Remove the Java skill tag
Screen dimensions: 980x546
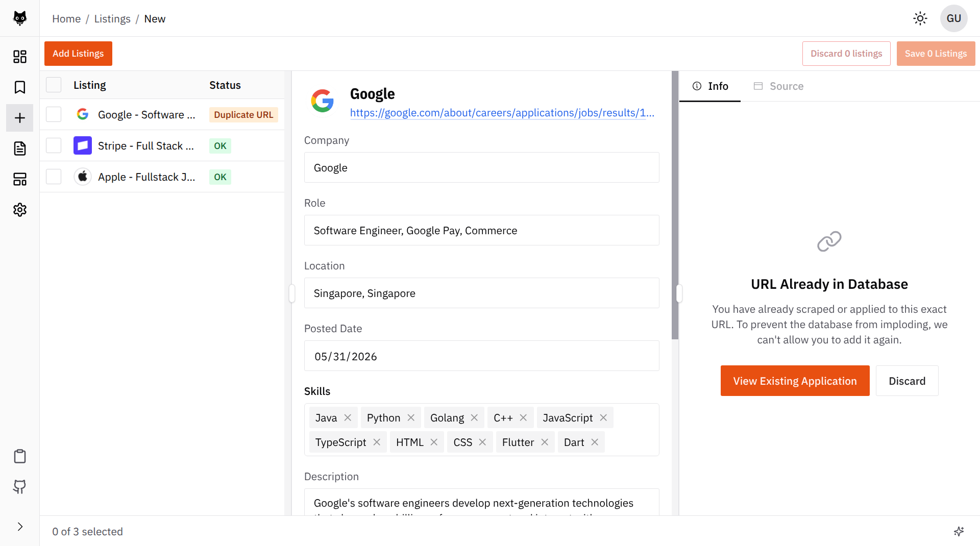pos(348,417)
